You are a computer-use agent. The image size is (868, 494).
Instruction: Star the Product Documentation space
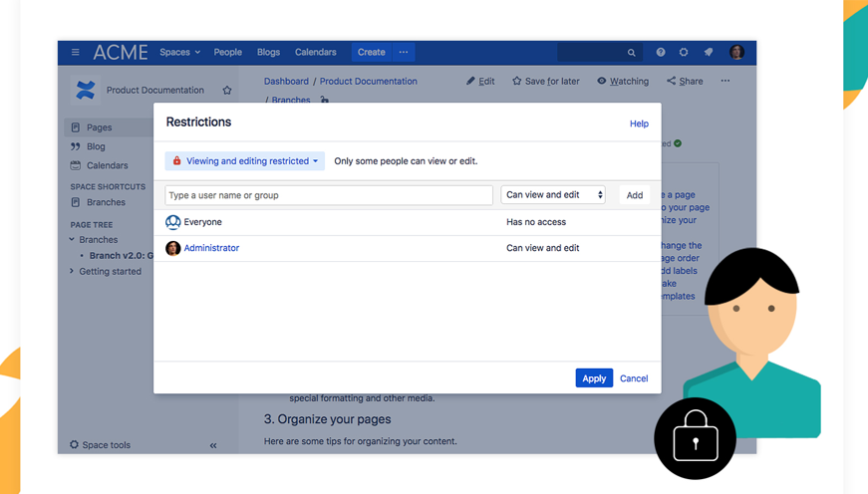[x=227, y=91]
